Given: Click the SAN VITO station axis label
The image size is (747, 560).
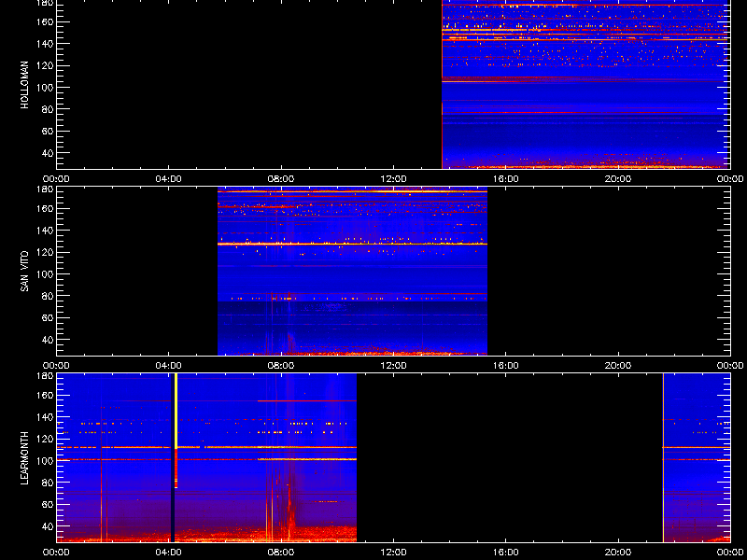Looking at the screenshot, I should [x=25, y=272].
